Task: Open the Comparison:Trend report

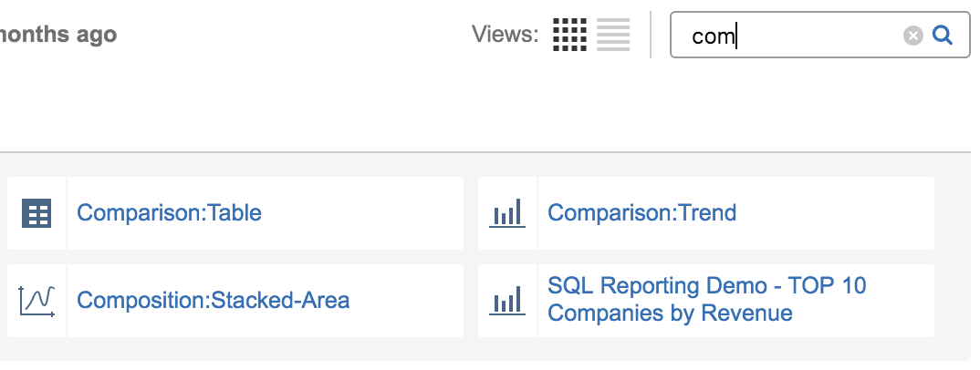Action: tap(641, 213)
